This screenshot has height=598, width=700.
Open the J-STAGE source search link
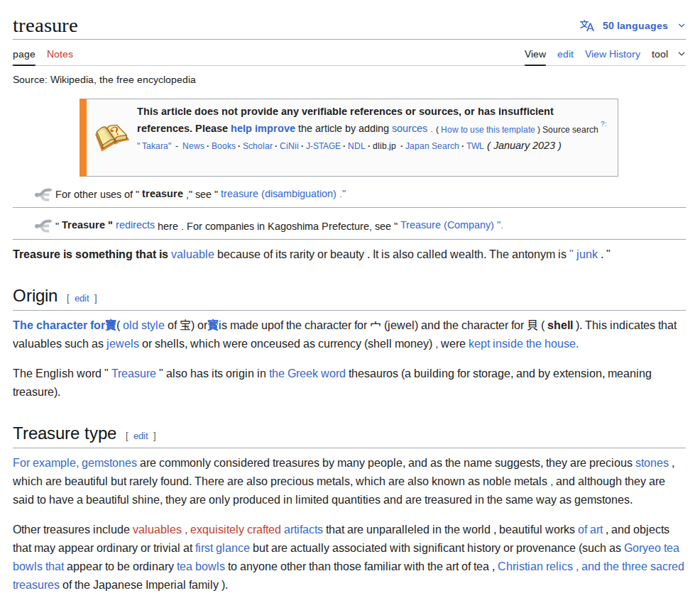pyautogui.click(x=323, y=146)
